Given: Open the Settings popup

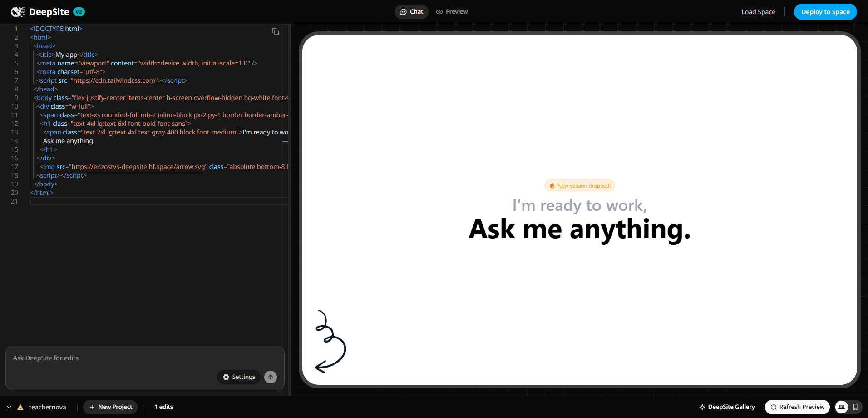Looking at the screenshot, I should coord(239,377).
